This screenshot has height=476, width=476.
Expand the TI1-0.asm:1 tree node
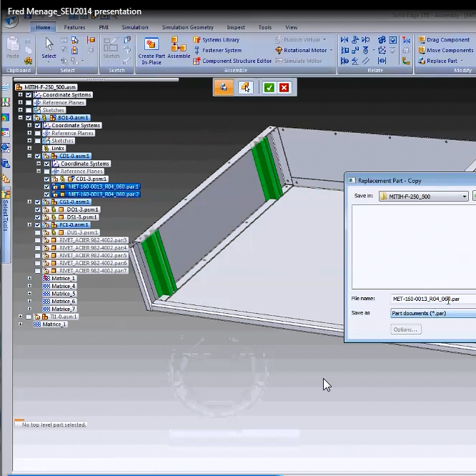click(x=20, y=317)
